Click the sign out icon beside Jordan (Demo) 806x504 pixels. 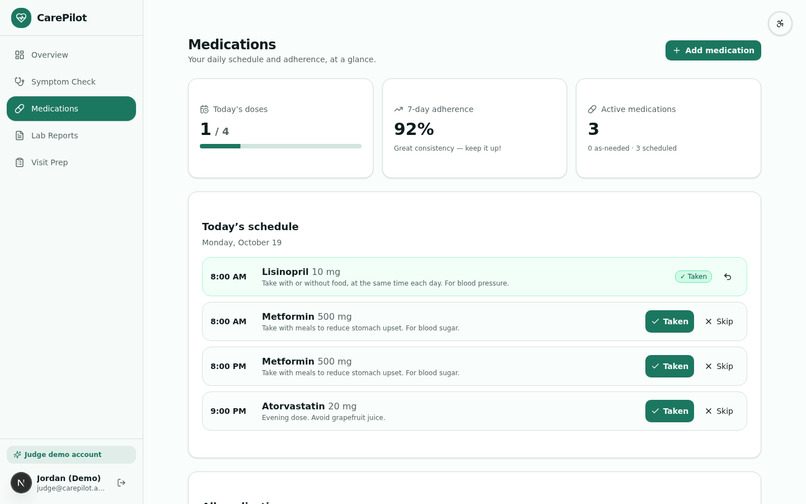121,482
